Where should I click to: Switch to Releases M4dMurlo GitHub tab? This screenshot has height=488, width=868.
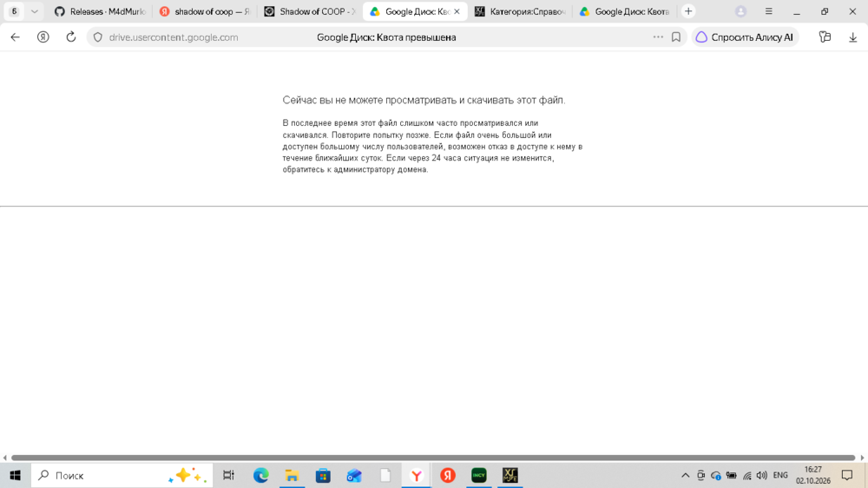click(100, 11)
